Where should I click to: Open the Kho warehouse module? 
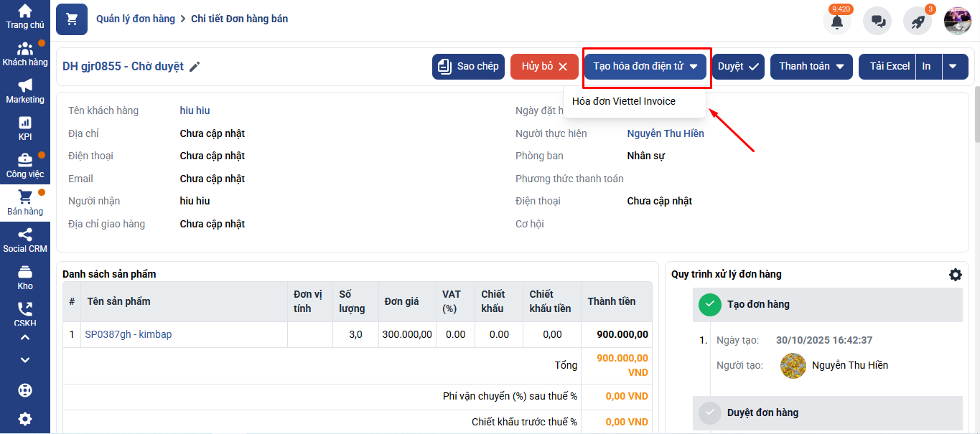coord(25,278)
